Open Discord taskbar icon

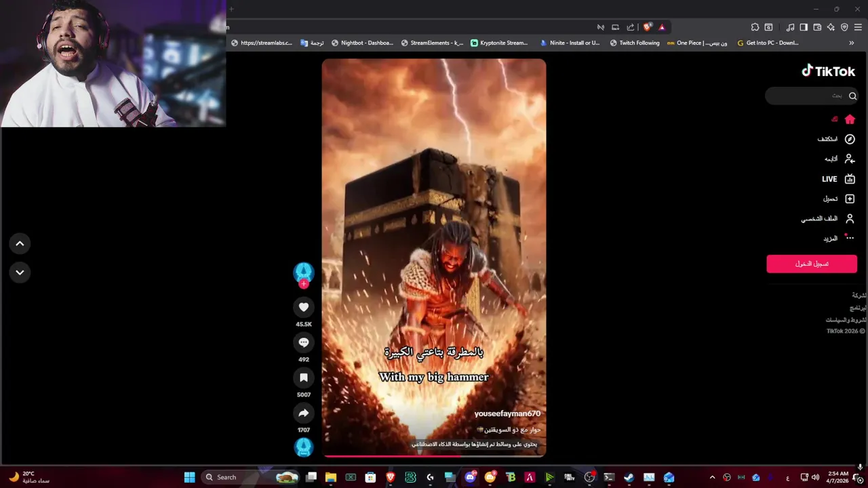(x=470, y=477)
